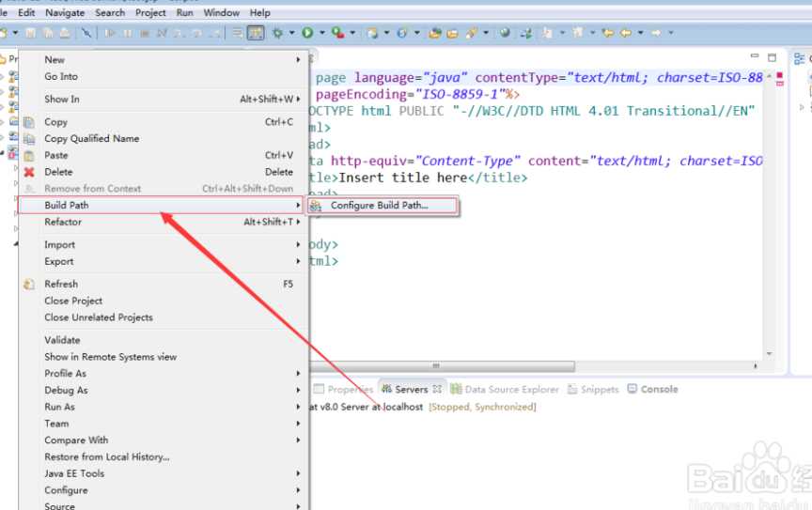Image resolution: width=812 pixels, height=510 pixels.
Task: Open the Project menu in menu bar
Action: [150, 12]
